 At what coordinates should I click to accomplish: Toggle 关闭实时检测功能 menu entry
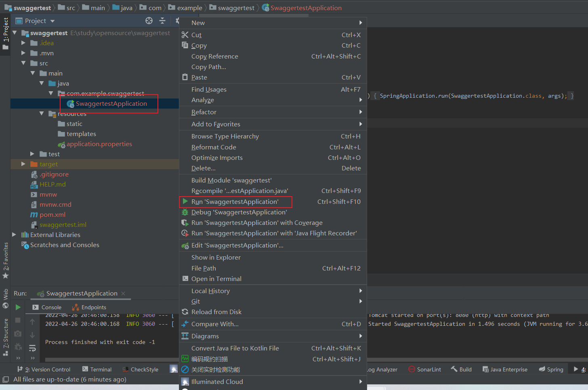[x=273, y=369]
